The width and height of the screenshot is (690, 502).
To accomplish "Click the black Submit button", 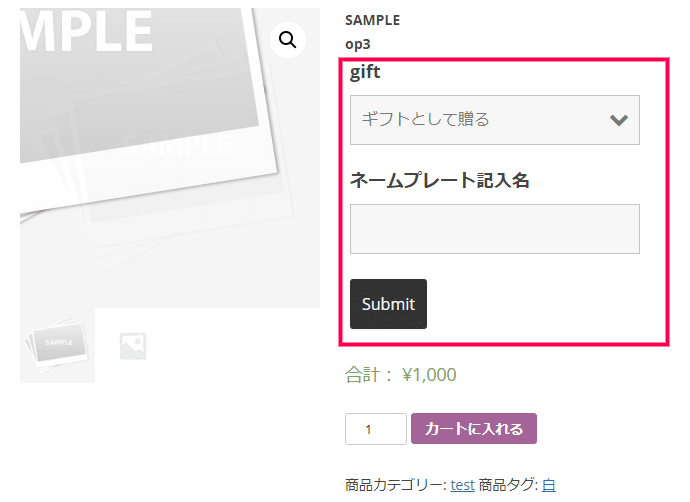I will [388, 304].
